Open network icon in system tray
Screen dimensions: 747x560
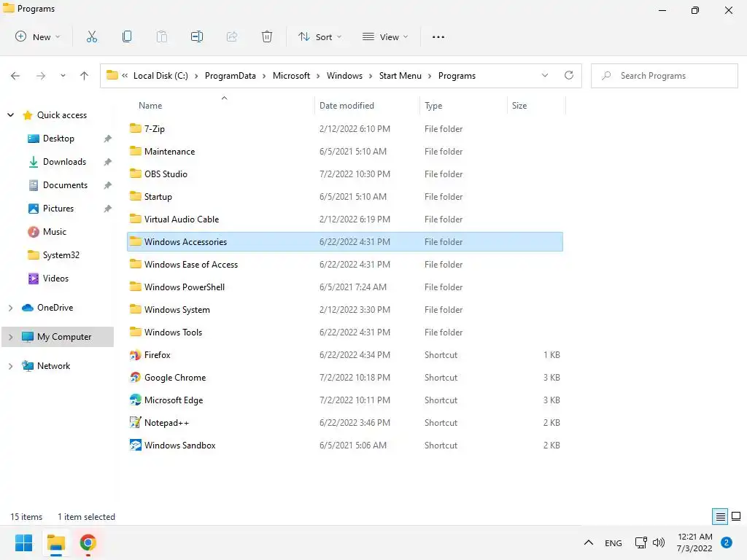(640, 542)
